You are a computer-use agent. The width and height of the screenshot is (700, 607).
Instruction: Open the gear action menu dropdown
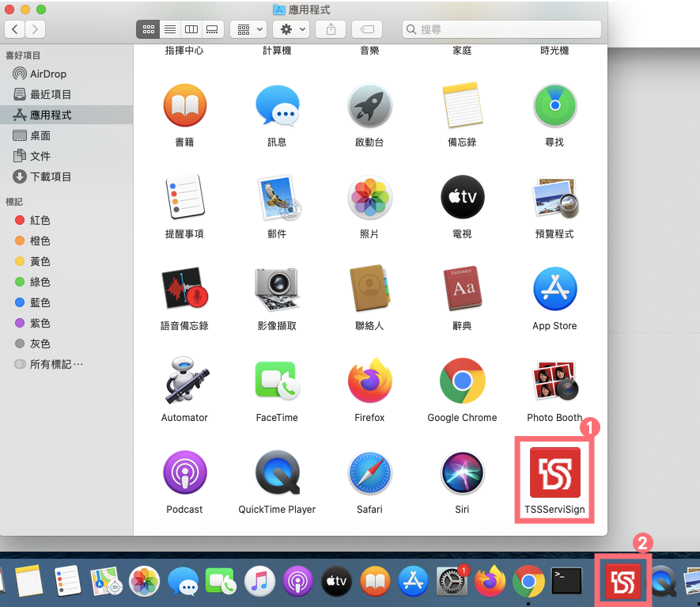[x=291, y=29]
